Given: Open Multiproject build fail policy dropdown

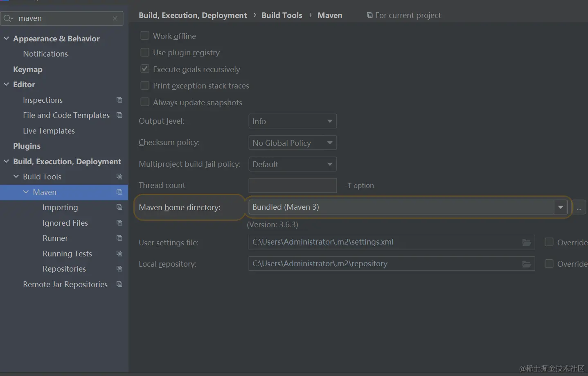Looking at the screenshot, I should tap(293, 164).
